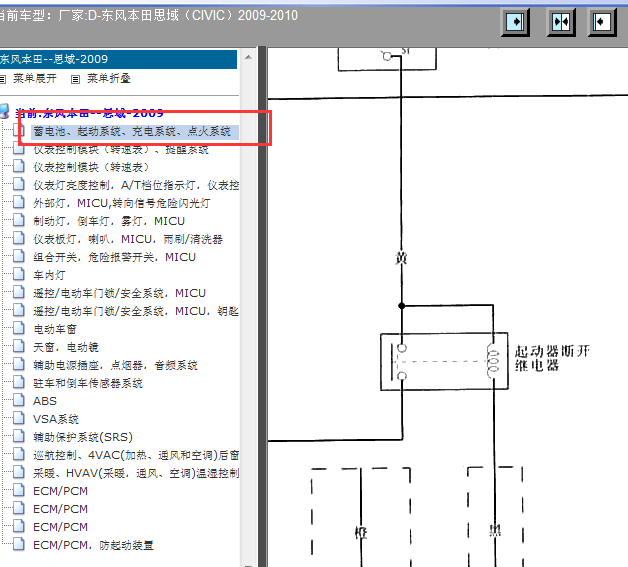Open the ABS diagram
The height and width of the screenshot is (567, 628).
coord(45,401)
